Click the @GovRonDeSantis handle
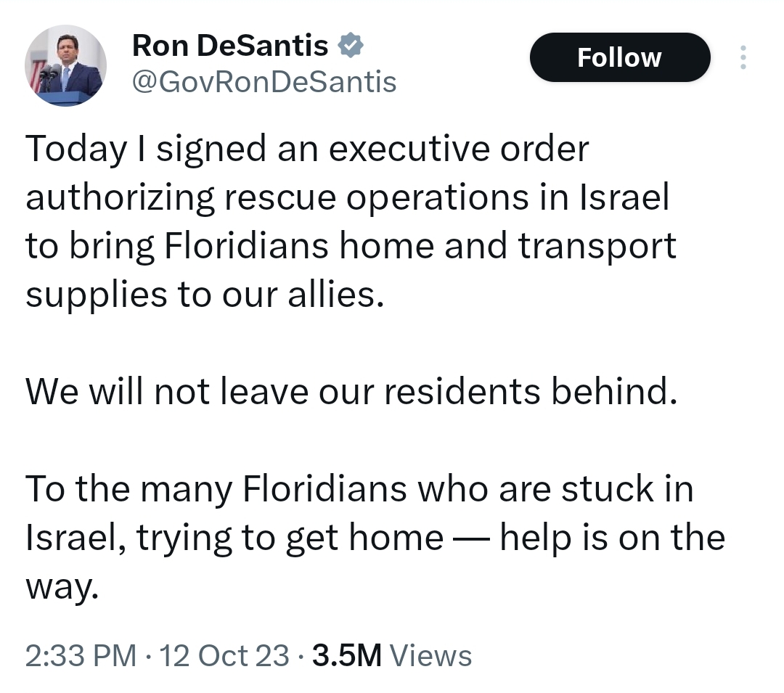This screenshot has width=784, height=693. [264, 81]
